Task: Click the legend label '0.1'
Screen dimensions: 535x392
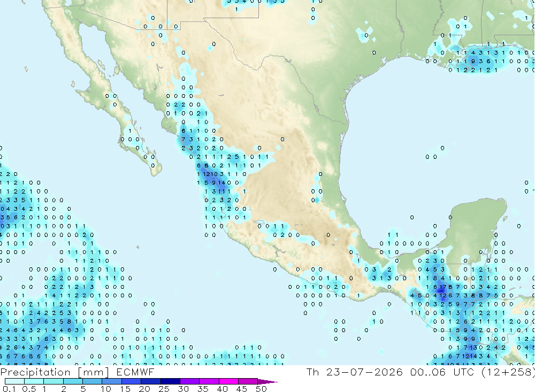Action: pos(9,389)
